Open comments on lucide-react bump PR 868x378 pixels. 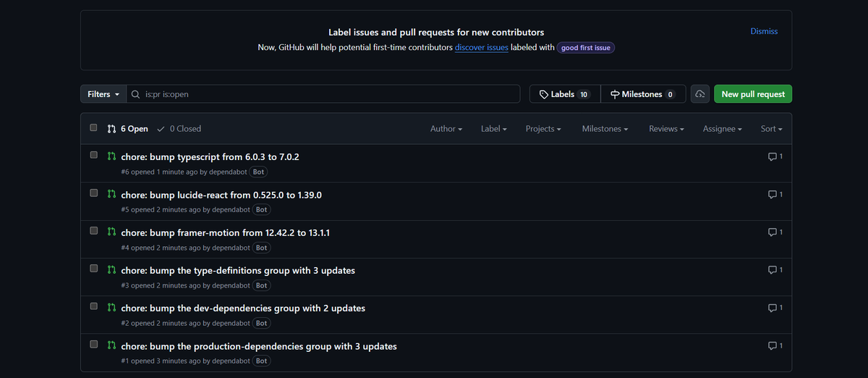pyautogui.click(x=775, y=194)
